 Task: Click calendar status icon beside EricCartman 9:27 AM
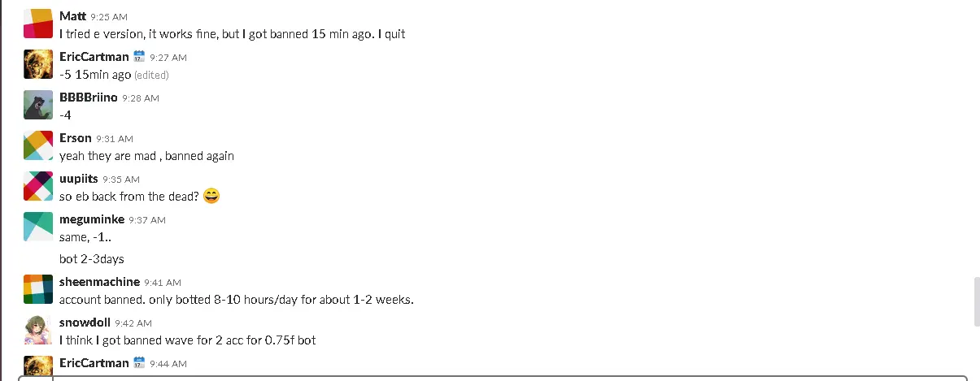point(139,56)
